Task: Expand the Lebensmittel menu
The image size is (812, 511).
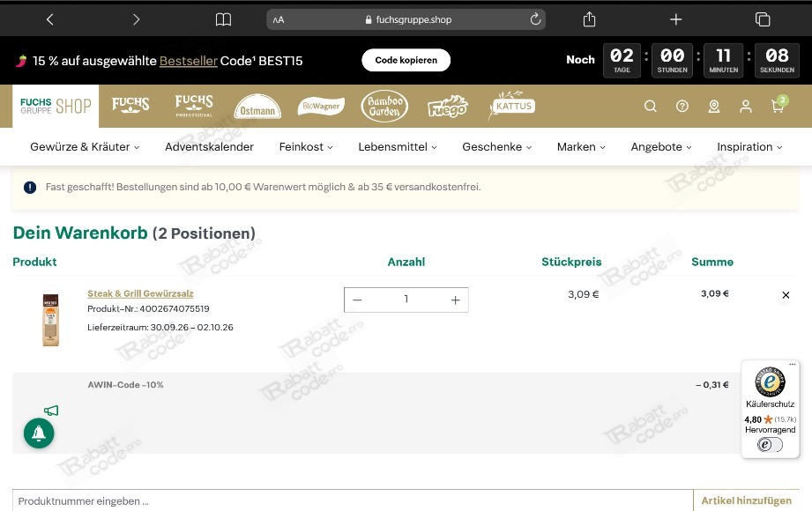Action: pyautogui.click(x=398, y=147)
